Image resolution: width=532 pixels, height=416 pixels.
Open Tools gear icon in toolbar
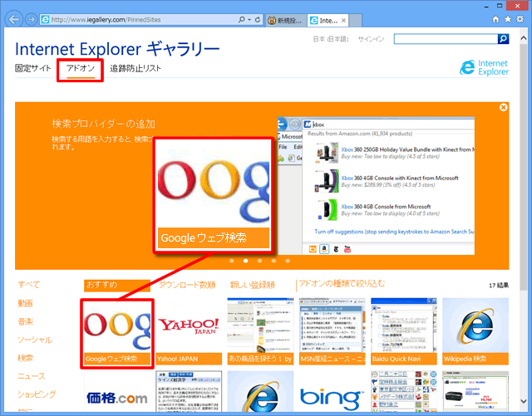pos(520,18)
